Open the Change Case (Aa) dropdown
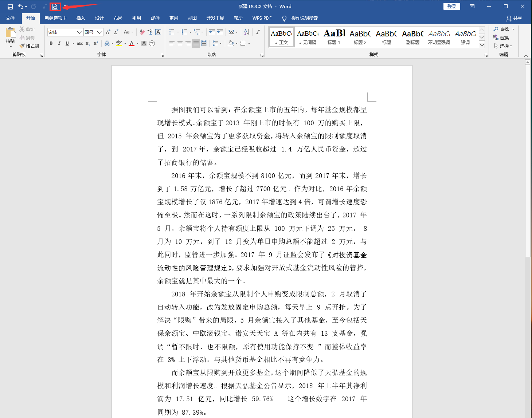This screenshot has height=418, width=532. [128, 32]
